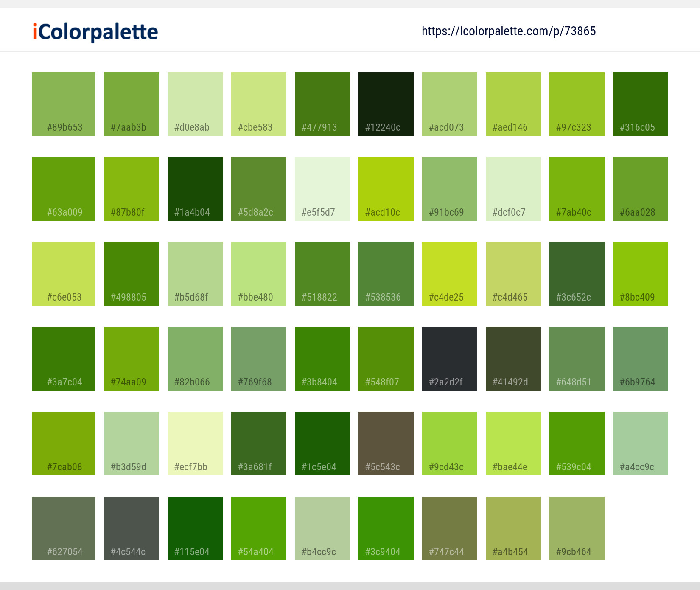
Task: Choose the #87b80f swatch
Action: tap(132, 189)
